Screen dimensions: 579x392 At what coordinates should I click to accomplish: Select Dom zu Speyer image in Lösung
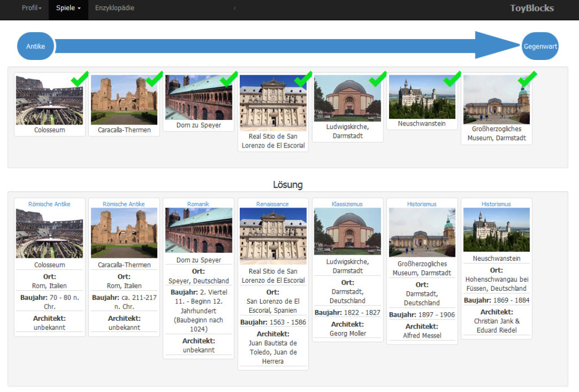coord(198,230)
